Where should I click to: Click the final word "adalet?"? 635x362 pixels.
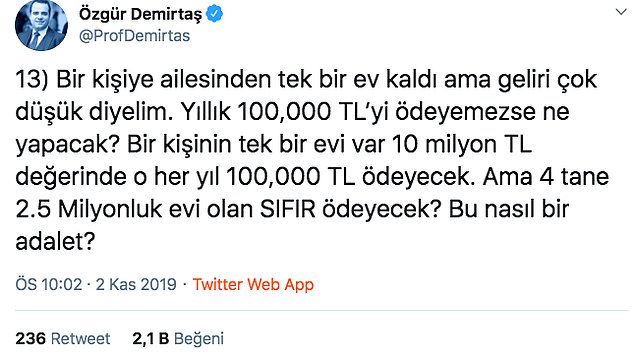55,242
